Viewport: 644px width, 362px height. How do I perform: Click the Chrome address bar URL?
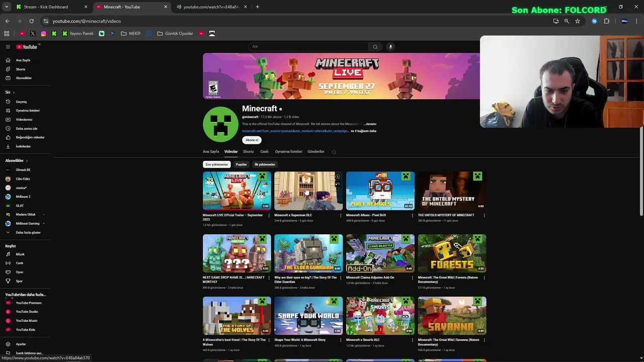click(x=87, y=21)
